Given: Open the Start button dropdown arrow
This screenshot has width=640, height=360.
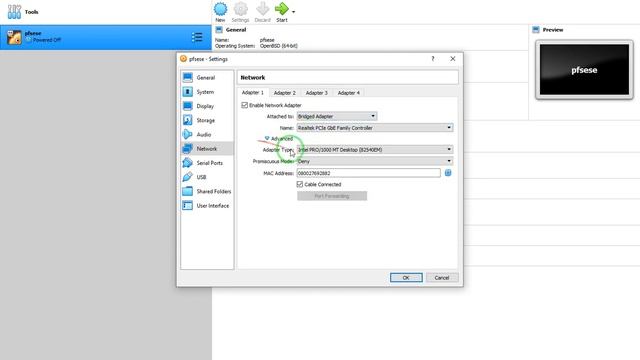Looking at the screenshot, I should pyautogui.click(x=293, y=12).
